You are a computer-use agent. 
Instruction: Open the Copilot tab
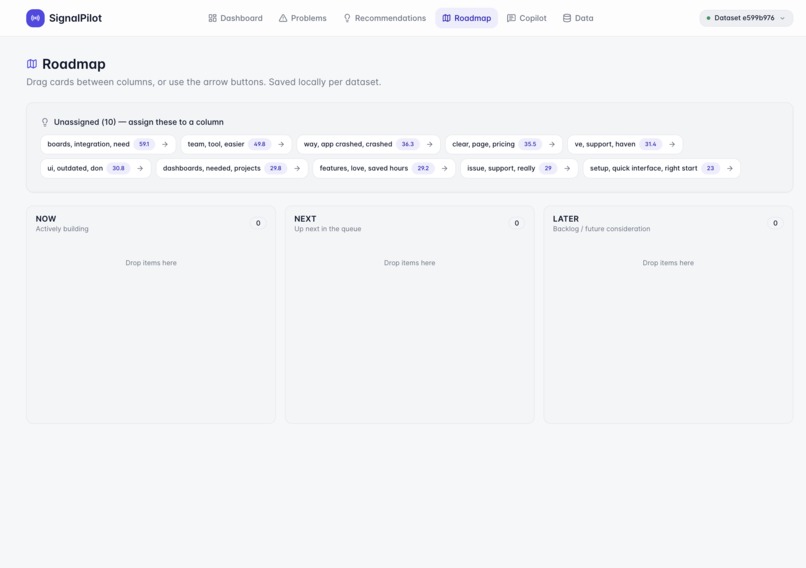526,18
